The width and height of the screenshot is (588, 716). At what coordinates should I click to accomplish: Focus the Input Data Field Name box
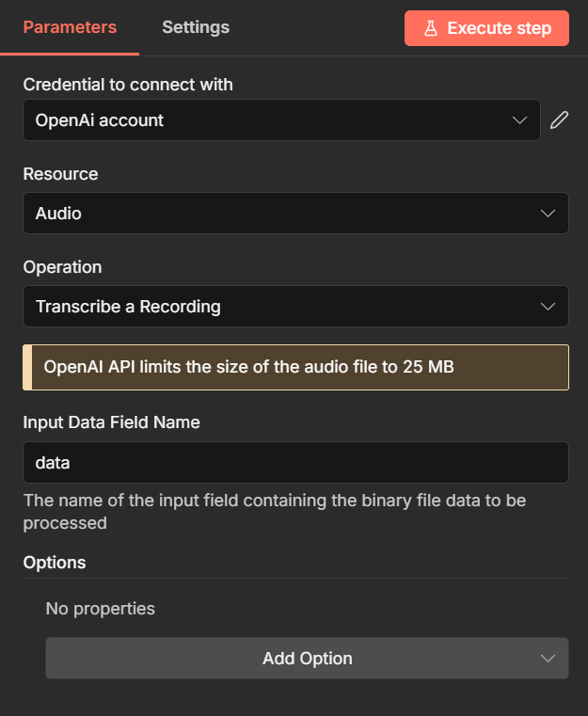coord(295,463)
